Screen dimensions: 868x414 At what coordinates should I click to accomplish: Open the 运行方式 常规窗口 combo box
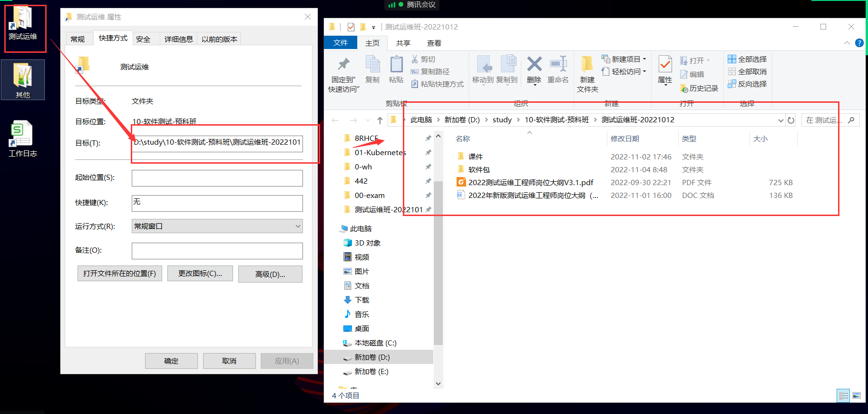217,226
